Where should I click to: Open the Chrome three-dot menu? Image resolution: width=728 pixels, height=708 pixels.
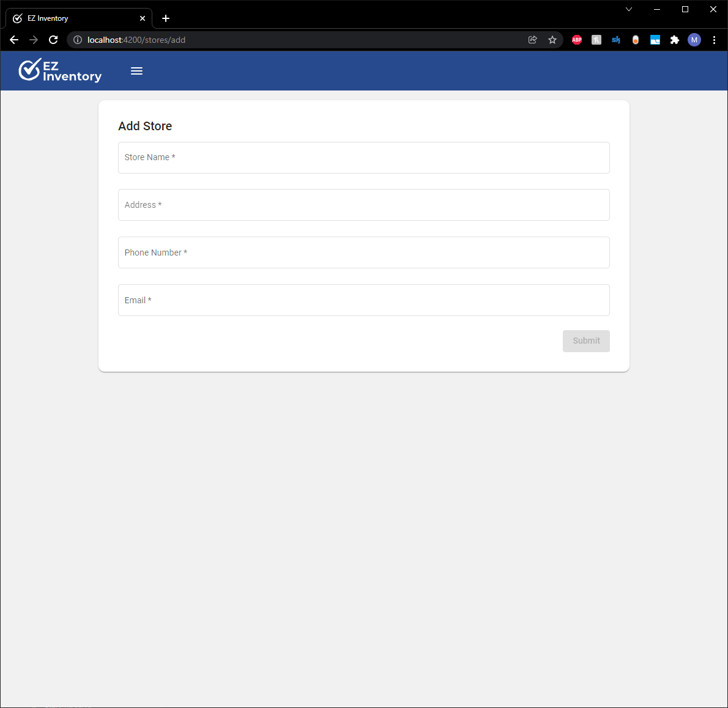click(714, 40)
